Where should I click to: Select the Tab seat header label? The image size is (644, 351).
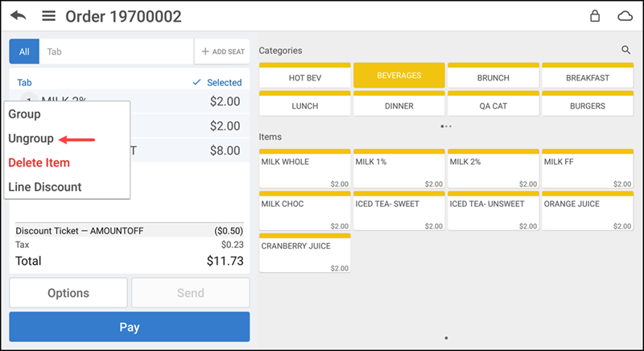pyautogui.click(x=24, y=82)
